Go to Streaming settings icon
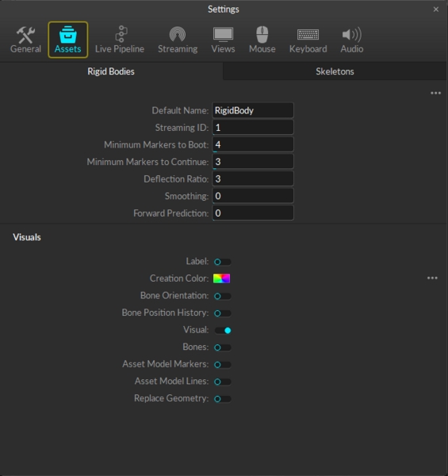 tap(178, 34)
